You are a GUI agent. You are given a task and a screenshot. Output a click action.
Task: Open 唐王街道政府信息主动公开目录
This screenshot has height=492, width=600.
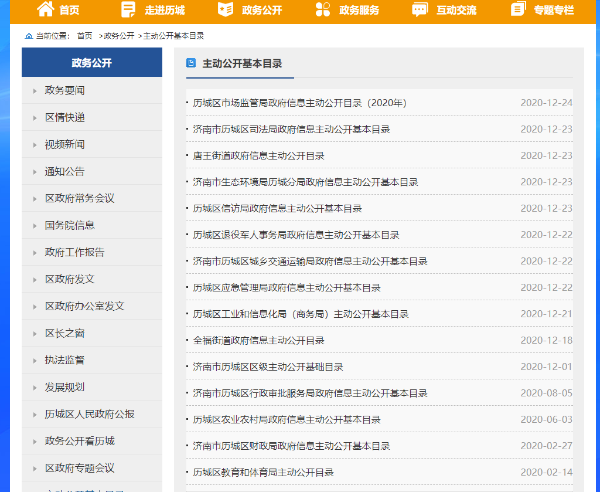tap(258, 156)
